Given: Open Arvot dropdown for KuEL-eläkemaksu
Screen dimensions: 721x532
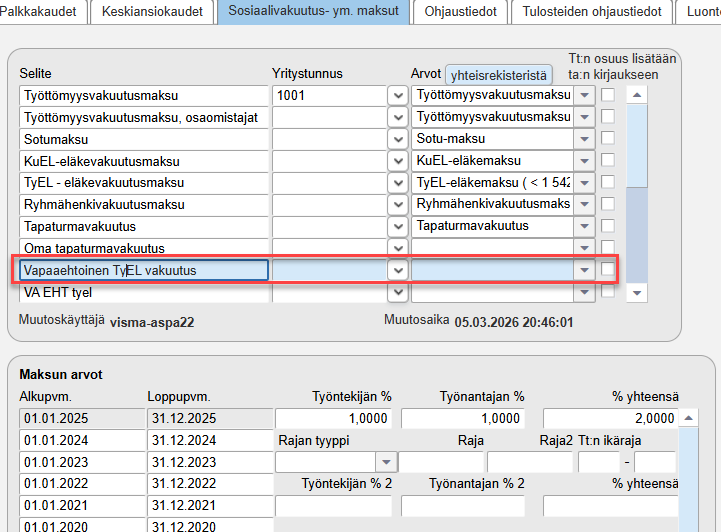Looking at the screenshot, I should pos(584,161).
